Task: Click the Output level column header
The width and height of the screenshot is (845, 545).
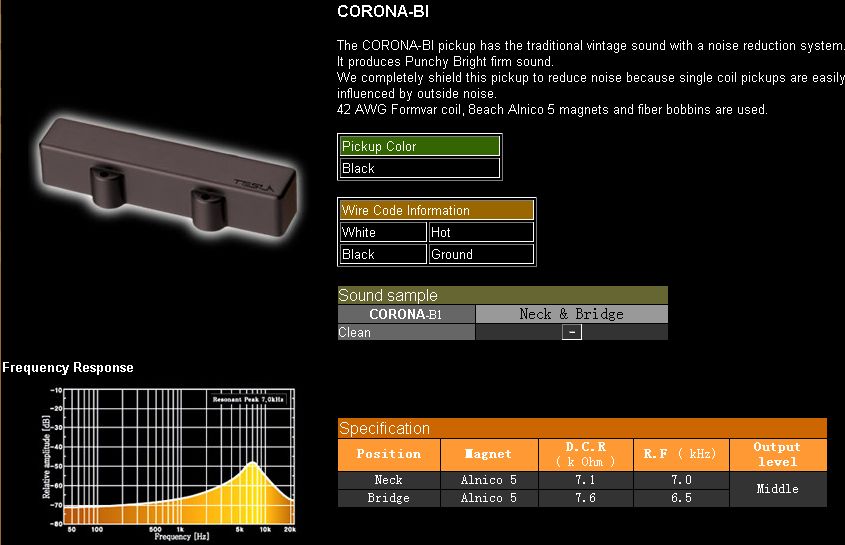Action: pos(778,454)
